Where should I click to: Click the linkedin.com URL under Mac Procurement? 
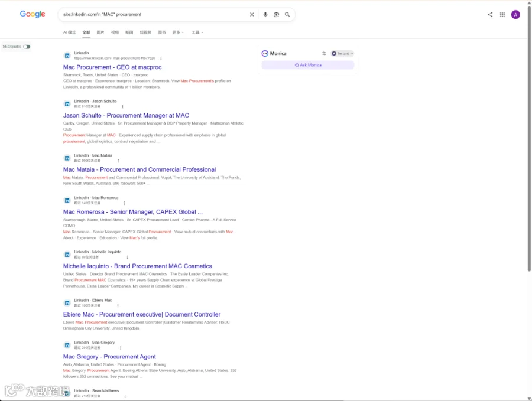[x=114, y=58]
